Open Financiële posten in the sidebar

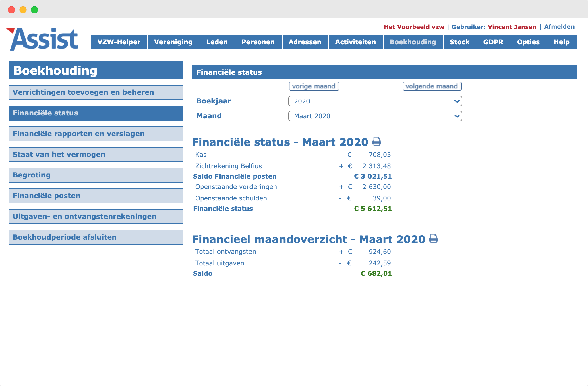96,196
